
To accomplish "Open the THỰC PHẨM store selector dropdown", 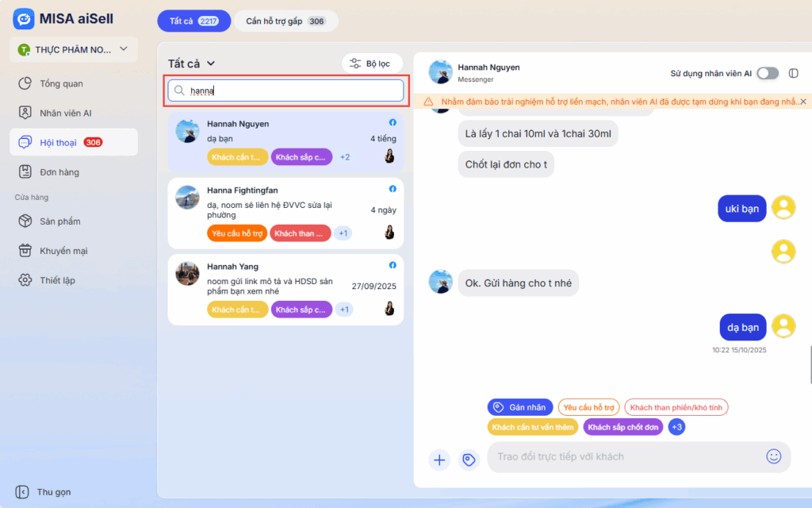I will (74, 49).
